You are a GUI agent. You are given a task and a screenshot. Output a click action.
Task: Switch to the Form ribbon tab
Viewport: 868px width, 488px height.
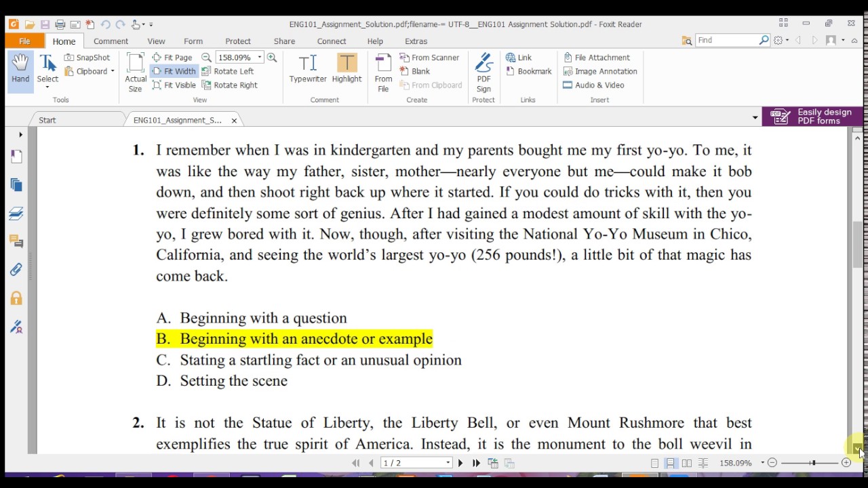pyautogui.click(x=193, y=41)
